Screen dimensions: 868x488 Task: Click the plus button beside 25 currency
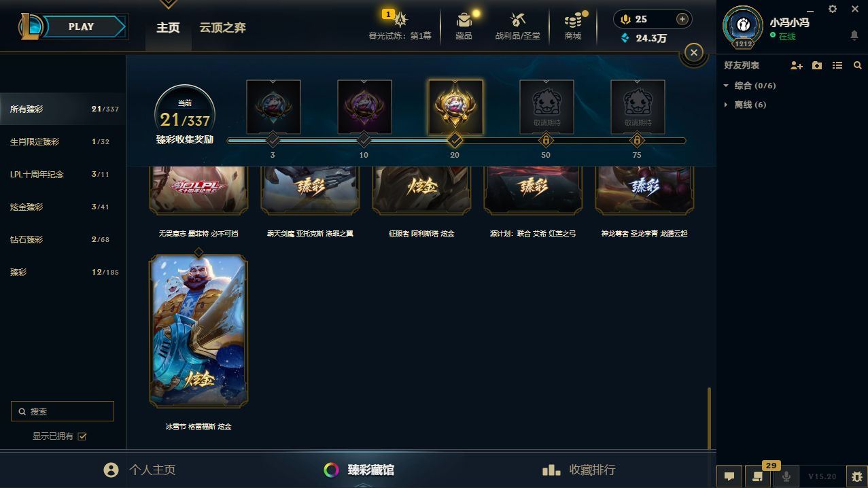pyautogui.click(x=682, y=19)
